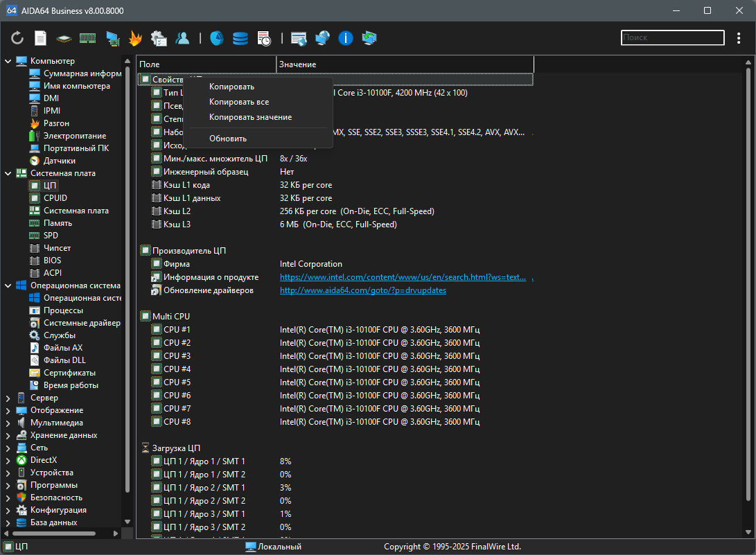Expand the Сеть tree node
The image size is (756, 555).
point(8,448)
